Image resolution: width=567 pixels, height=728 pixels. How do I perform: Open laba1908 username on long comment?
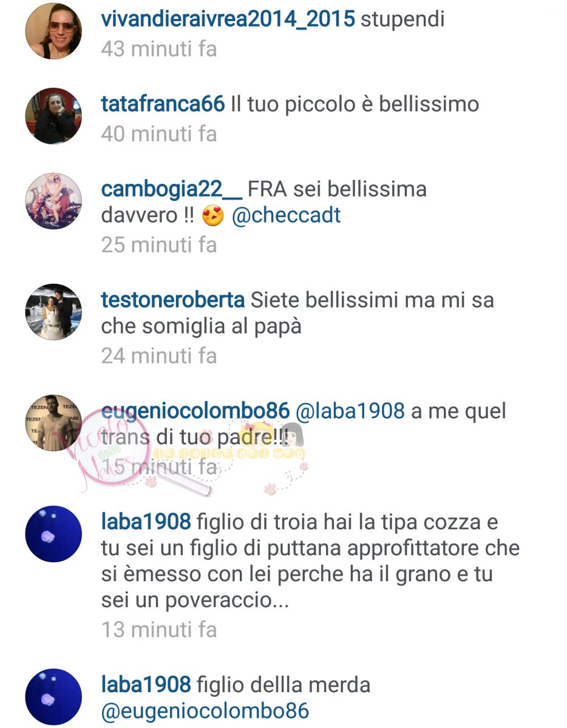[x=146, y=522]
